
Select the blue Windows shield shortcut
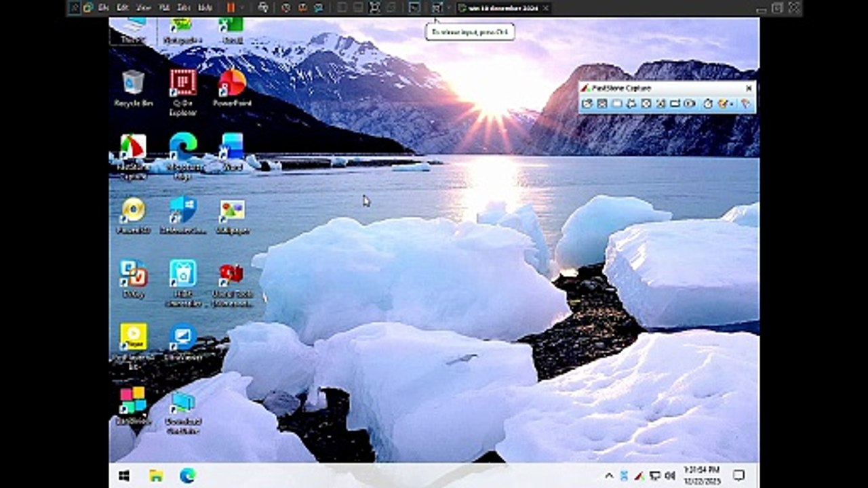(183, 216)
